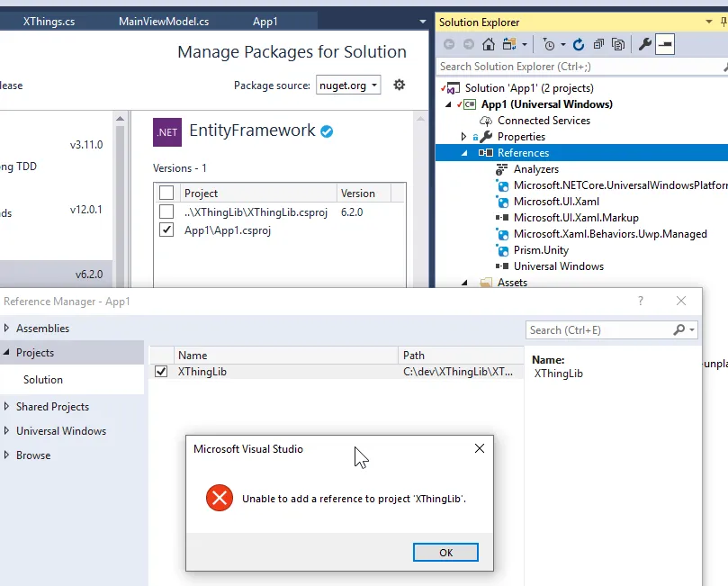Collapse the References node arrow
This screenshot has height=586, width=728.
[464, 153]
